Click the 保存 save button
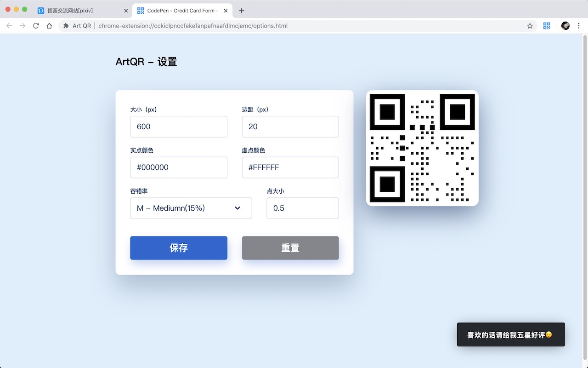This screenshot has height=368, width=588. point(179,248)
